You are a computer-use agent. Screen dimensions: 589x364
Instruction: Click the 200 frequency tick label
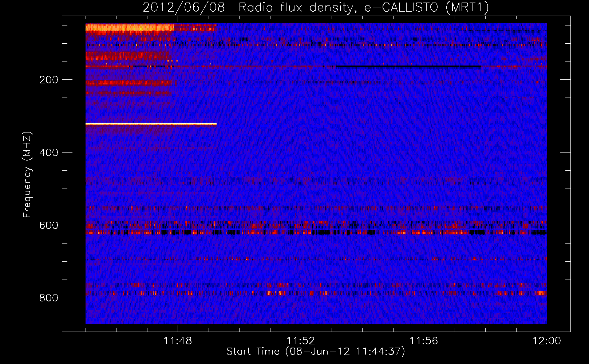pos(49,80)
